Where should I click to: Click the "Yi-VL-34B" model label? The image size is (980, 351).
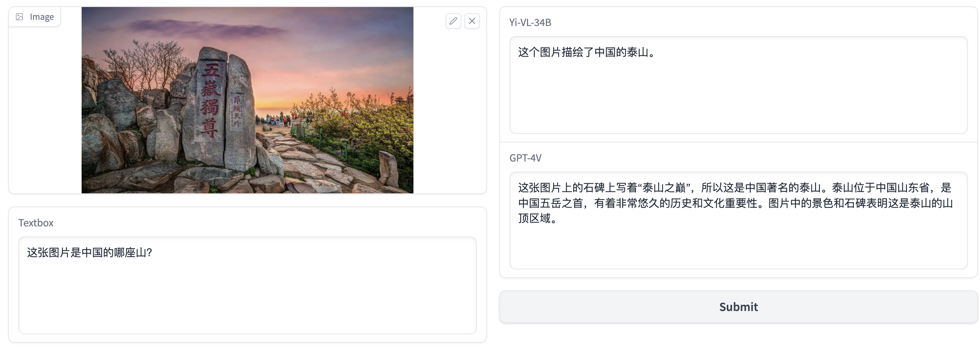[x=530, y=23]
